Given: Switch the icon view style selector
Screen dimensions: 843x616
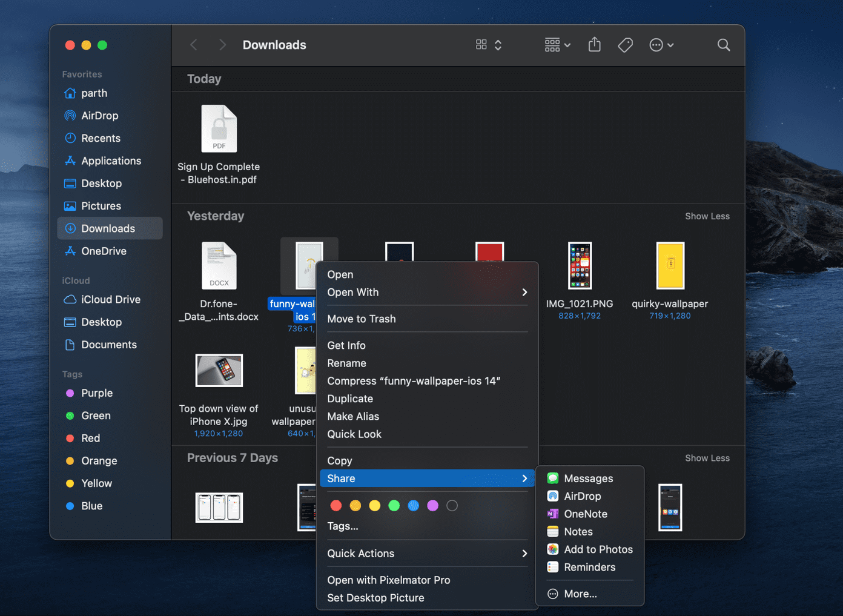Looking at the screenshot, I should (489, 45).
